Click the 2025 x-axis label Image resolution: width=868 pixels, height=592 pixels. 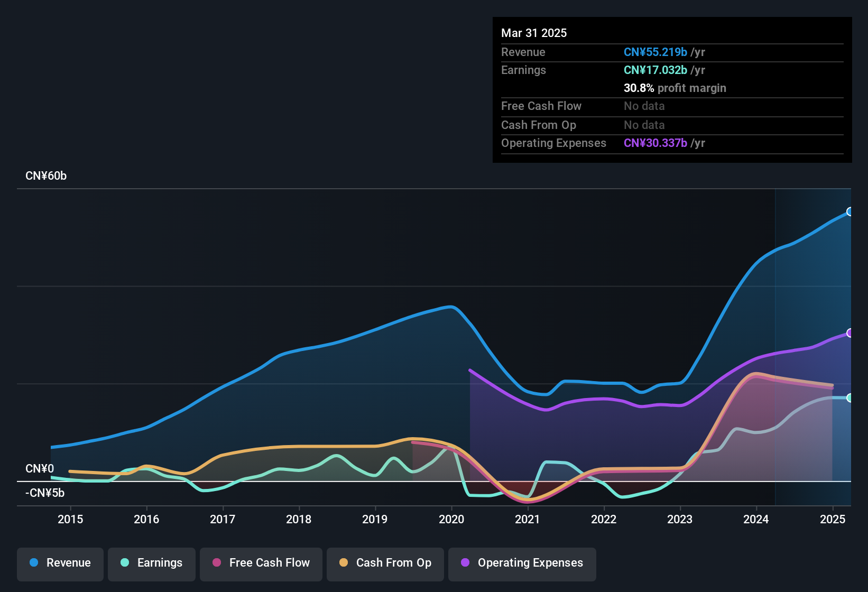833,519
